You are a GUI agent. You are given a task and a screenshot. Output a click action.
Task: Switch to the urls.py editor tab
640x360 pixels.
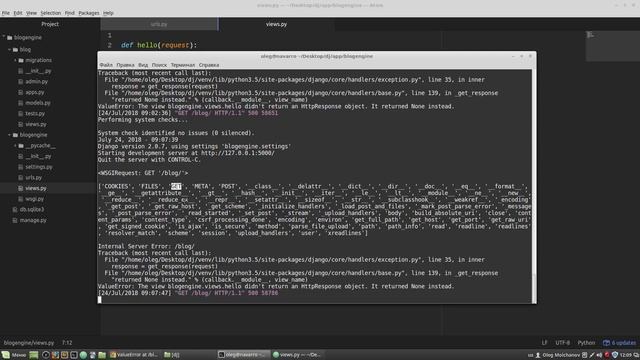click(159, 24)
